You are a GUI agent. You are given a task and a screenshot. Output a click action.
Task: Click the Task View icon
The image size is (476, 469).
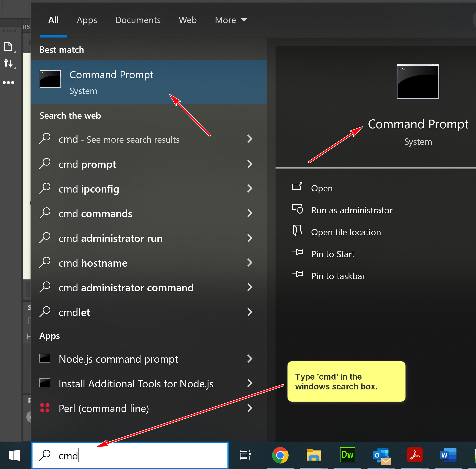tap(245, 455)
